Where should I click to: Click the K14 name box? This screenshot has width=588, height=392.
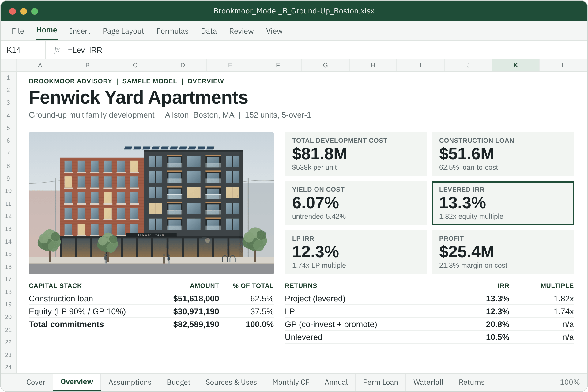tap(23, 50)
